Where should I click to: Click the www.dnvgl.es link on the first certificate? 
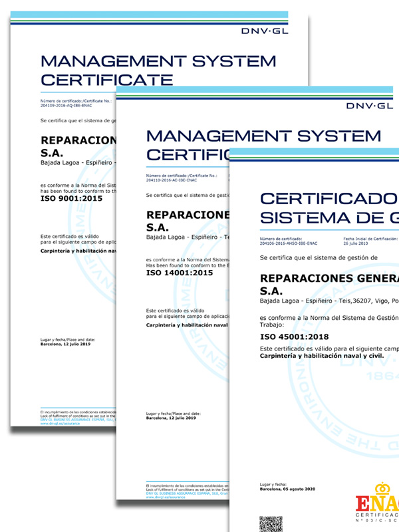pyautogui.click(x=60, y=424)
